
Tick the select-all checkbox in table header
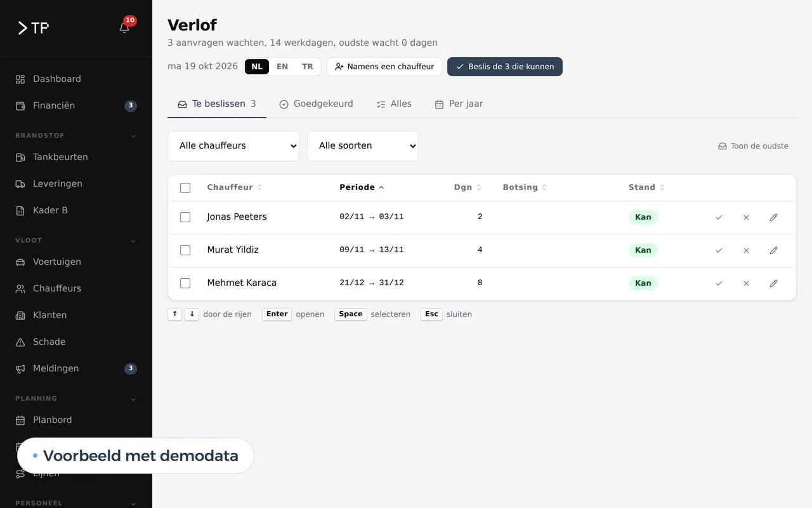(185, 188)
